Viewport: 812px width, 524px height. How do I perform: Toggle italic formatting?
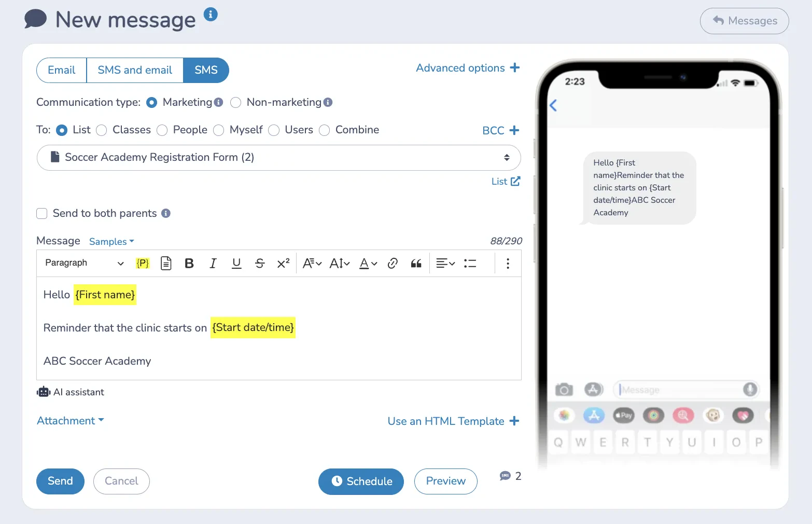[213, 263]
